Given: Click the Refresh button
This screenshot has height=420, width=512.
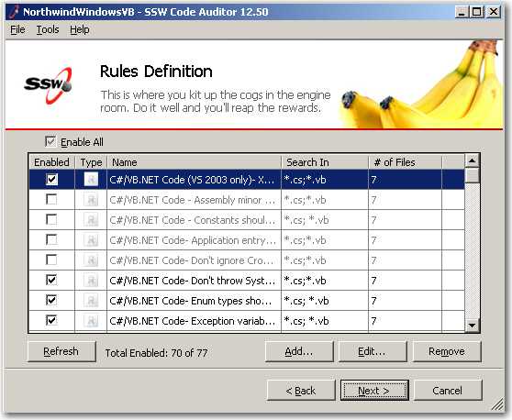Looking at the screenshot, I should (61, 351).
